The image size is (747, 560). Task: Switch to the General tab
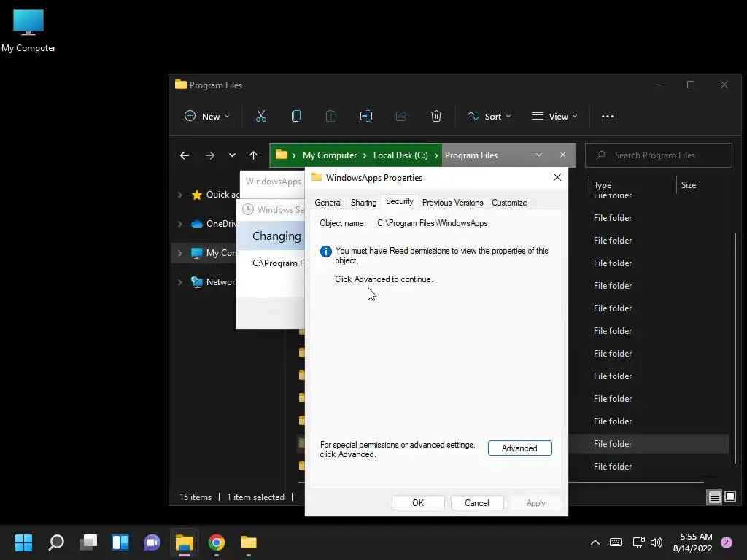[x=328, y=203]
